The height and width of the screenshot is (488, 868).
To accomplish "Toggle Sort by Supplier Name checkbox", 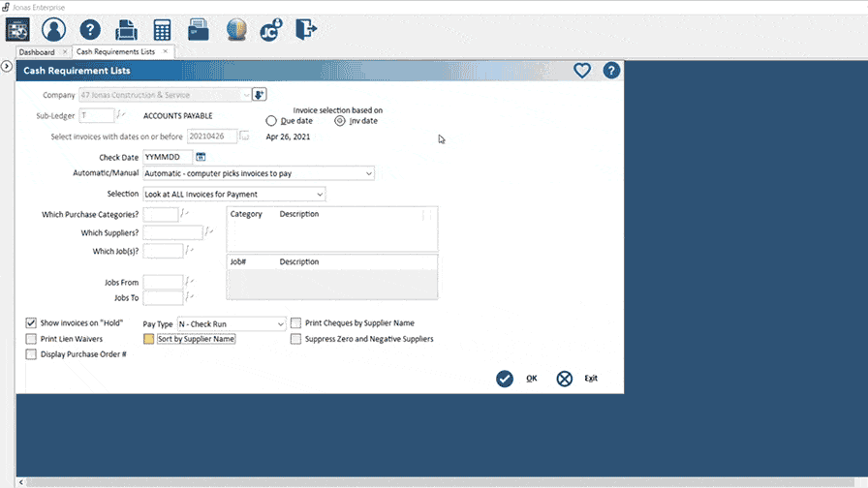I will pos(148,339).
